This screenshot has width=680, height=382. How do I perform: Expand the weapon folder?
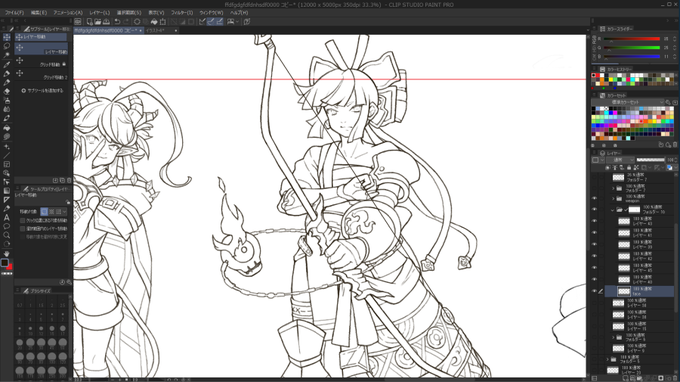[x=613, y=199]
